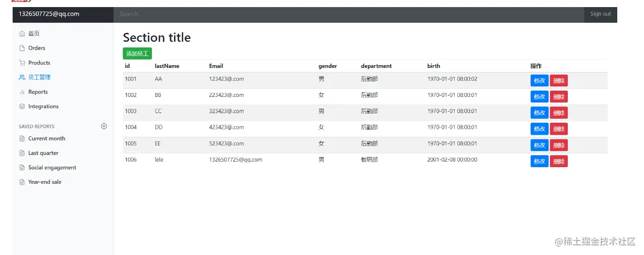Click the id cell 1001
This screenshot has width=644, height=255.
[131, 79]
